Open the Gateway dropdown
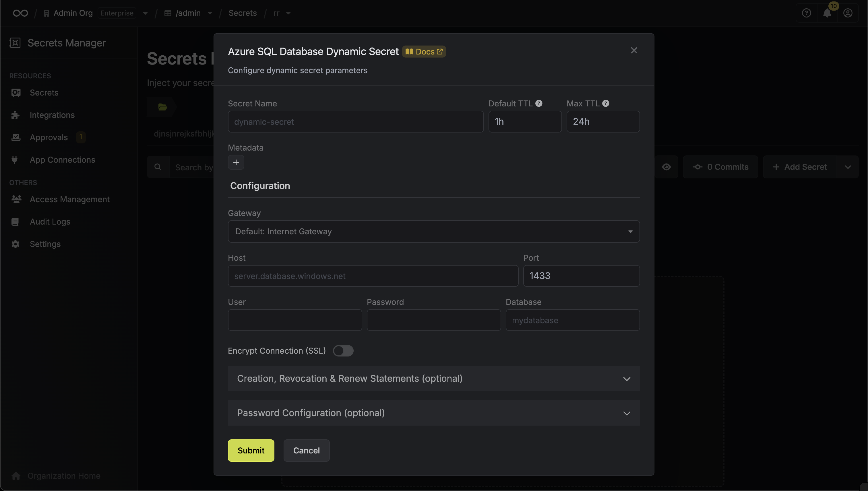 pos(434,231)
